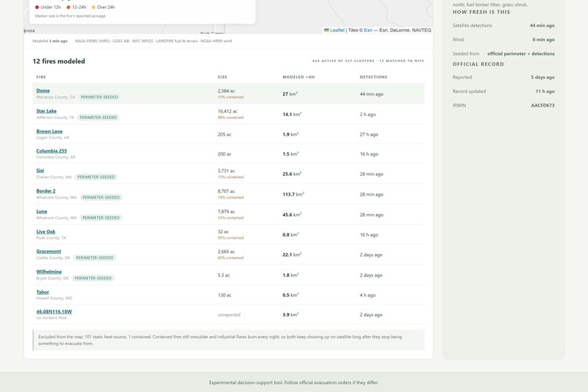This screenshot has height=392, width=588.
Task: Click the 'Modeled 1 min ago' status text
Action: point(50,41)
